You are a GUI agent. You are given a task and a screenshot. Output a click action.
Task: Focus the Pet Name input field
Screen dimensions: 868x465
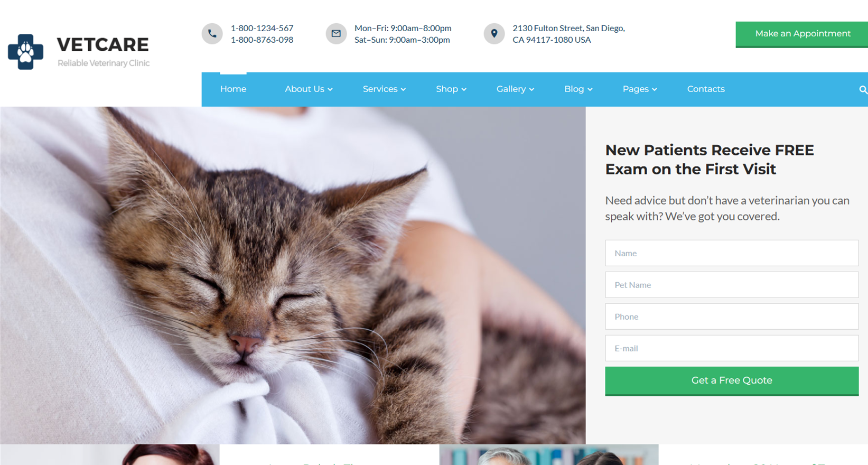[x=732, y=285]
